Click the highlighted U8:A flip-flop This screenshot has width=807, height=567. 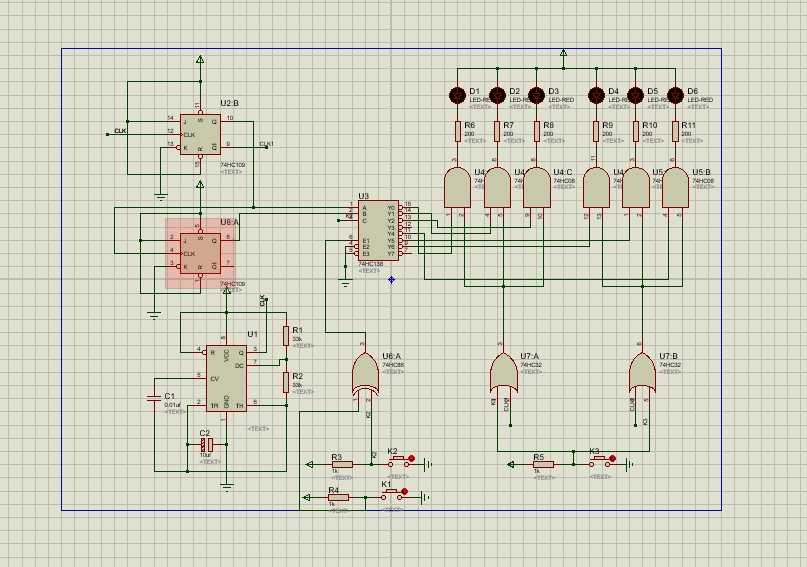tap(200, 253)
